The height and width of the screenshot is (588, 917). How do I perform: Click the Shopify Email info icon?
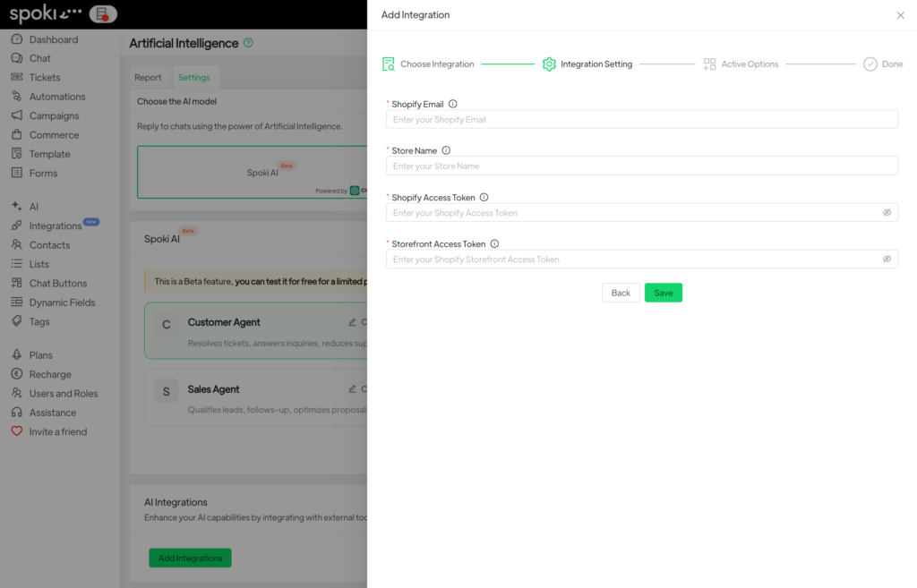coord(452,104)
